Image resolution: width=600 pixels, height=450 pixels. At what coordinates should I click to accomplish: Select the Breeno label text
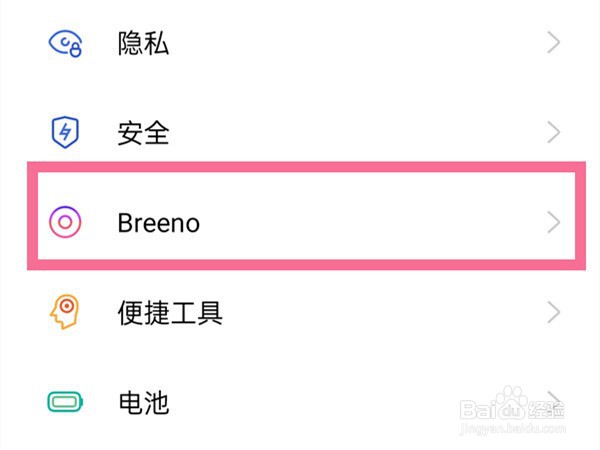158,222
